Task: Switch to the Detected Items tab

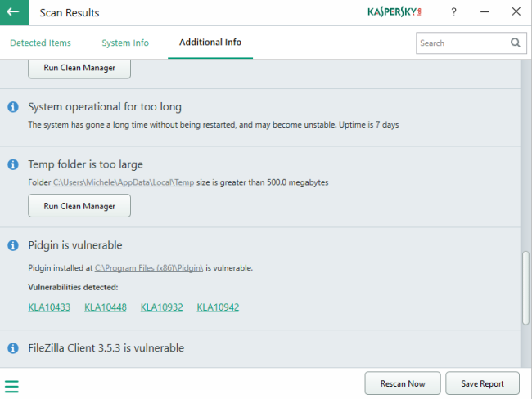Action: pyautogui.click(x=40, y=43)
